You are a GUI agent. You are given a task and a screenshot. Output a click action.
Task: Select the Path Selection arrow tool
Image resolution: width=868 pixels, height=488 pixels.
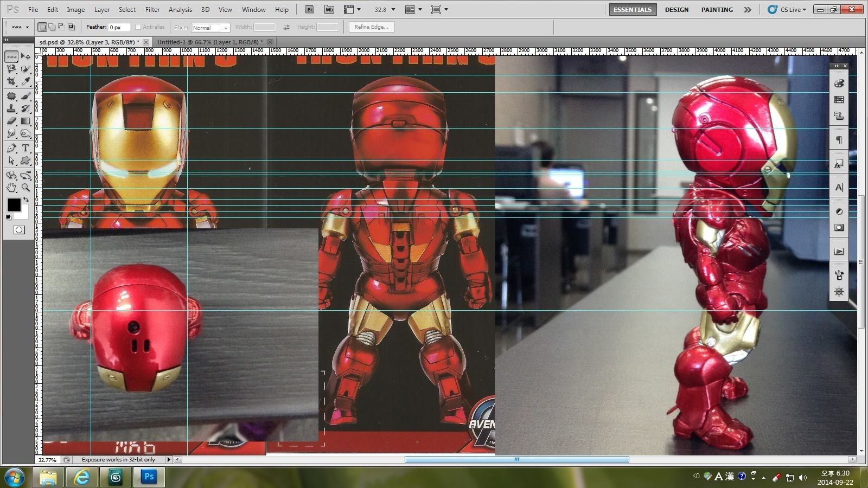pyautogui.click(x=11, y=160)
